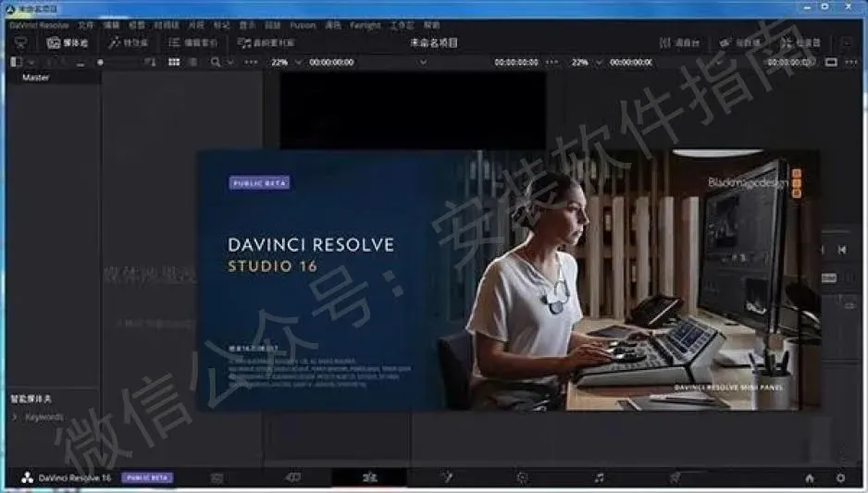Open the dropdown beside the layout icon

click(x=31, y=63)
